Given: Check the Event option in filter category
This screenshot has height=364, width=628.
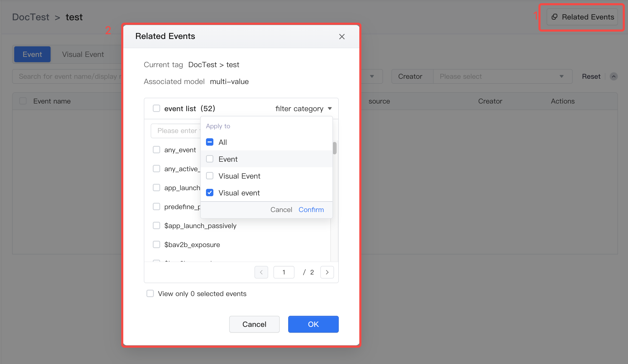Looking at the screenshot, I should pyautogui.click(x=210, y=159).
